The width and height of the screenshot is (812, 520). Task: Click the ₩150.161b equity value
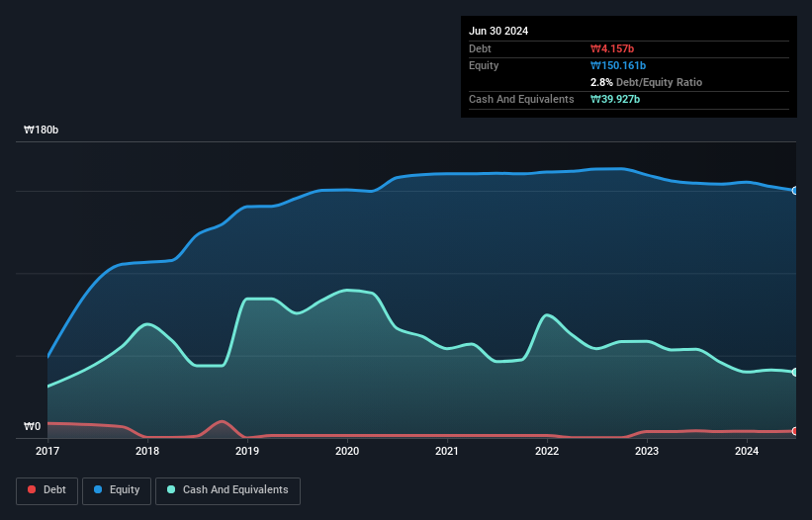(x=618, y=65)
